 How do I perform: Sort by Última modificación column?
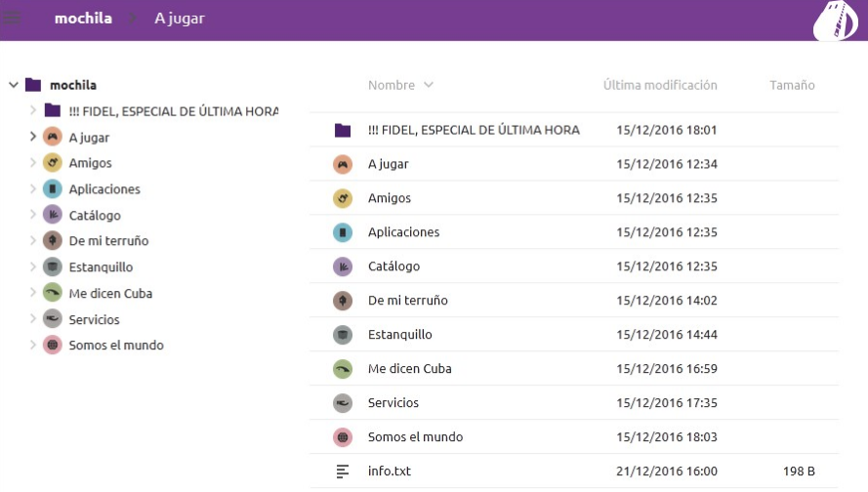660,86
